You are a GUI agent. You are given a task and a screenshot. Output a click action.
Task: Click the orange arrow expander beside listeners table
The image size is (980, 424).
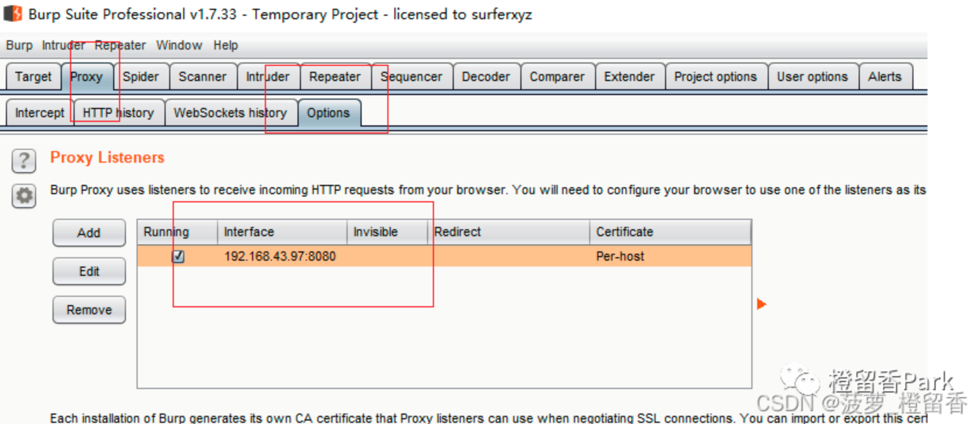click(761, 304)
